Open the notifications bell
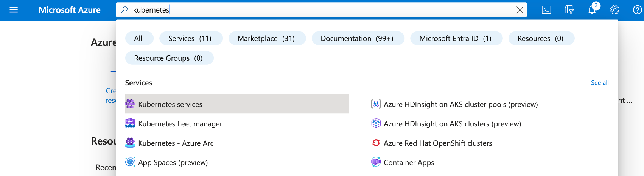 click(592, 10)
